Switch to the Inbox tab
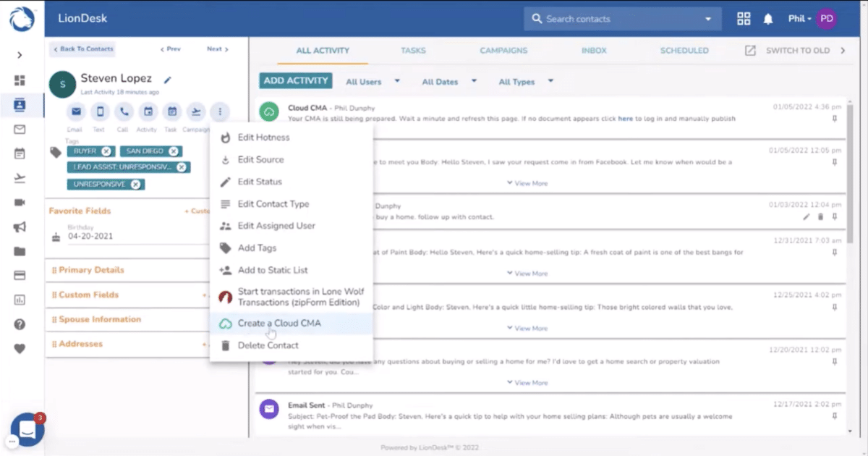Image resolution: width=868 pixels, height=456 pixels. 594,51
